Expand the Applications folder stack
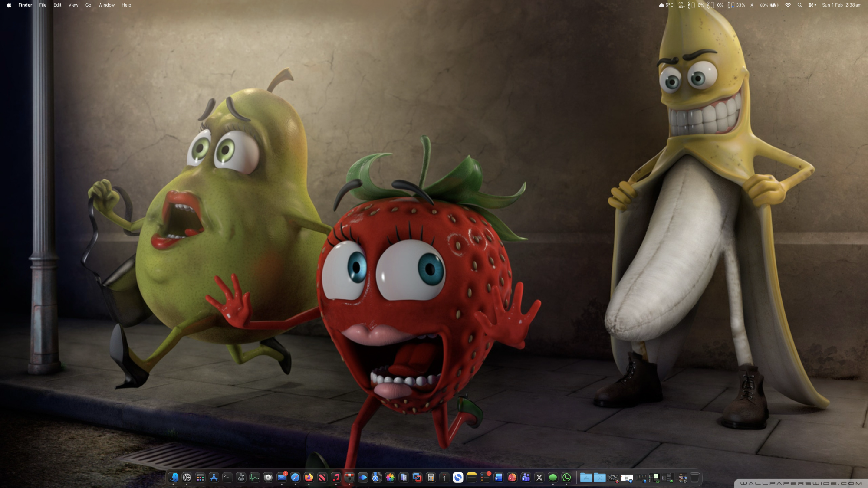Screen dimensions: 868x488 (586, 478)
